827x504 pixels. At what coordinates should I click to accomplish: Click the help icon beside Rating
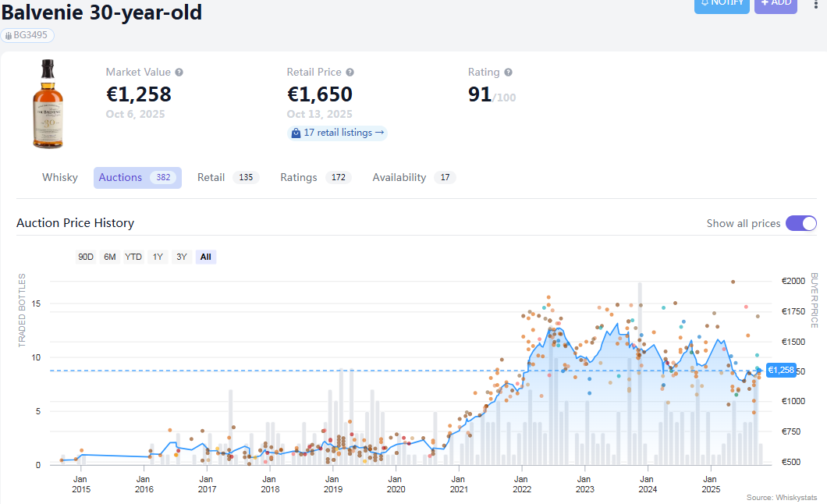coord(509,73)
